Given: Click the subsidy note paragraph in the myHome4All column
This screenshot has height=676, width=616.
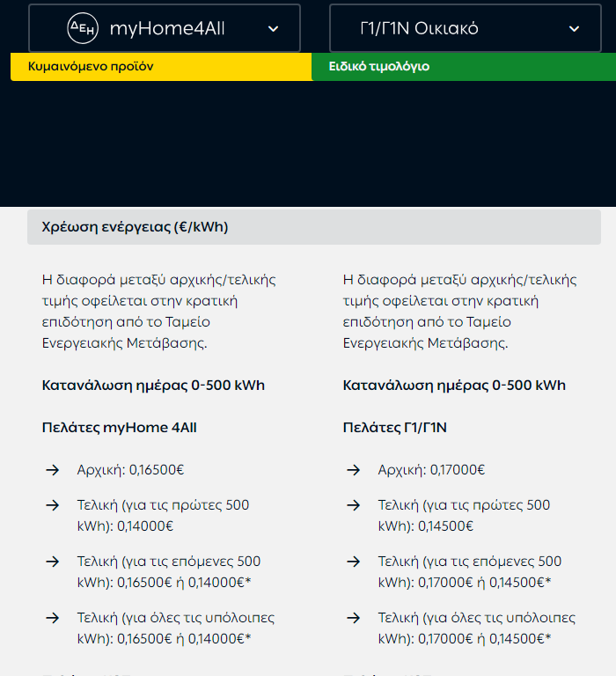Looking at the screenshot, I should [x=158, y=312].
